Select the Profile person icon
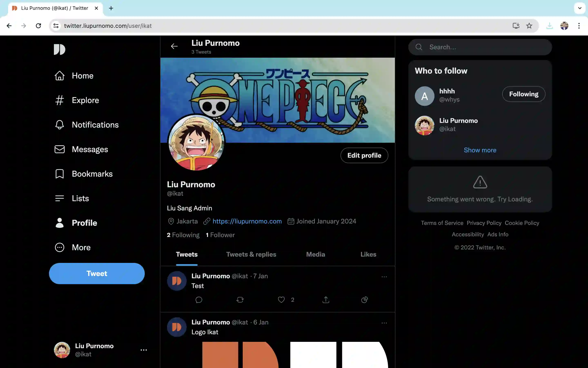This screenshot has height=368, width=588. coord(60,223)
